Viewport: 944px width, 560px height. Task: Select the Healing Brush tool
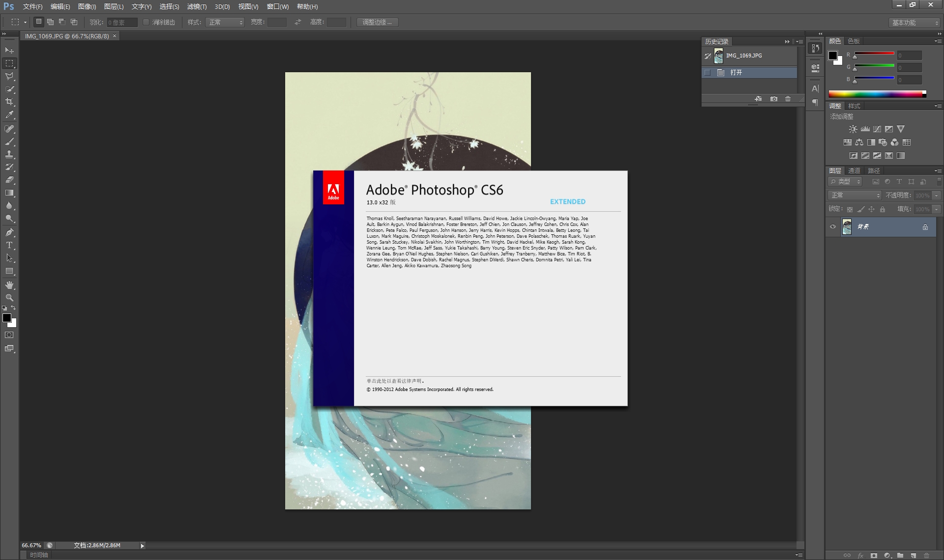9,129
